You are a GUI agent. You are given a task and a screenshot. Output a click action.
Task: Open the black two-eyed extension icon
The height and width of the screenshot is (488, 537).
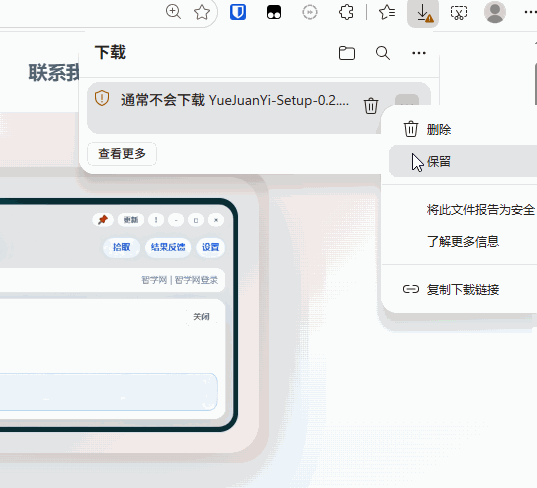274,12
